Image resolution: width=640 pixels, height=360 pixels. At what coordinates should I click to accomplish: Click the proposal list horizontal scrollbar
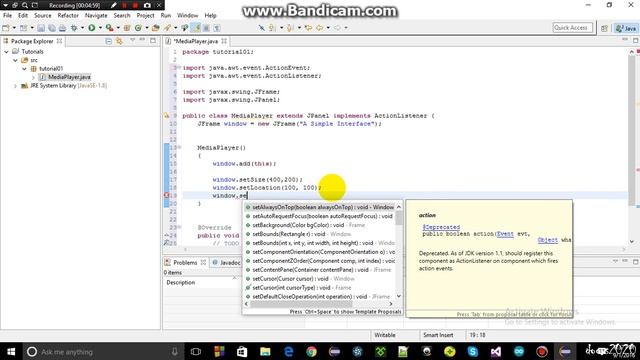pyautogui.click(x=301, y=304)
